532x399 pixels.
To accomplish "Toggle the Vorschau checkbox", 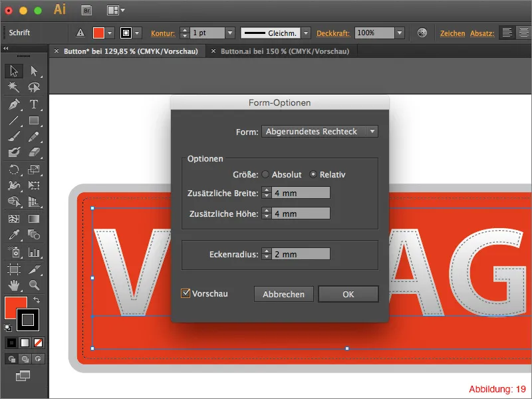I will (x=186, y=293).
